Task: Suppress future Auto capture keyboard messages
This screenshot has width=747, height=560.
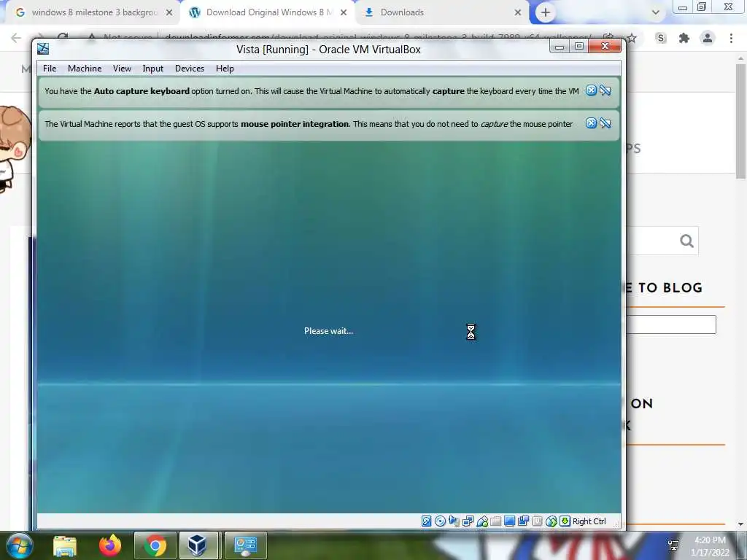Action: click(x=605, y=90)
